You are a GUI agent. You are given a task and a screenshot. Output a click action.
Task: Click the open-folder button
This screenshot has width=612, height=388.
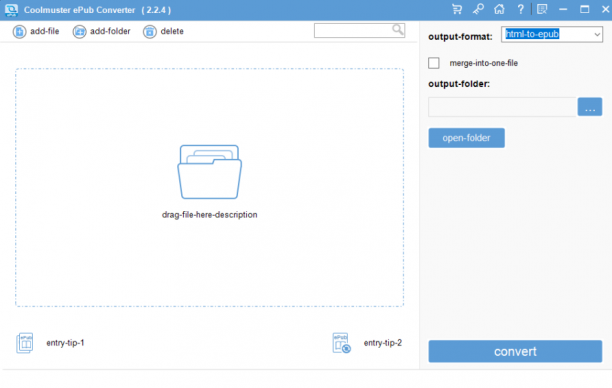point(466,138)
